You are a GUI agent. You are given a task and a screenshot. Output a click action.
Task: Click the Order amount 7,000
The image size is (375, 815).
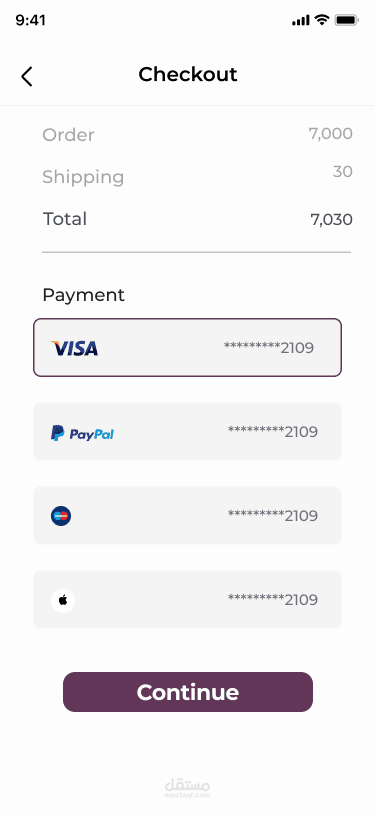[331, 134]
